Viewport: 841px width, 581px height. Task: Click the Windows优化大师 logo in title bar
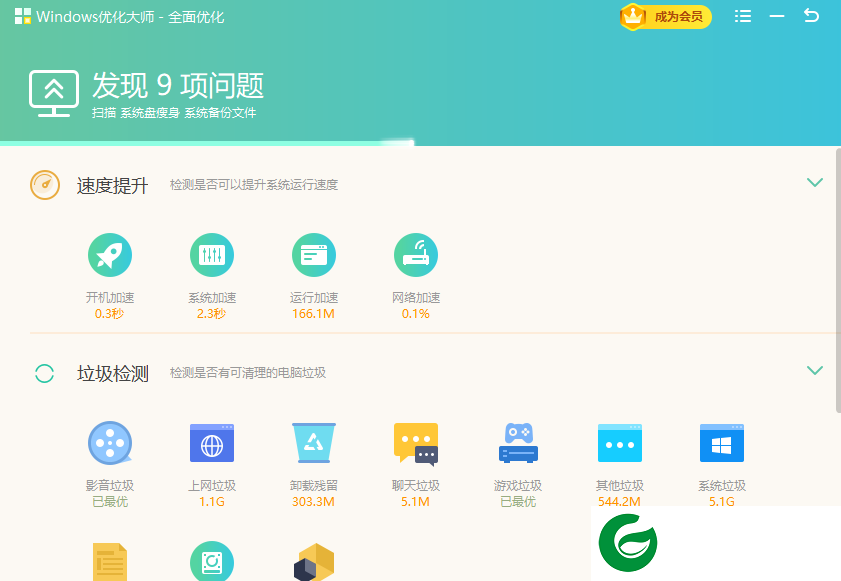click(23, 17)
